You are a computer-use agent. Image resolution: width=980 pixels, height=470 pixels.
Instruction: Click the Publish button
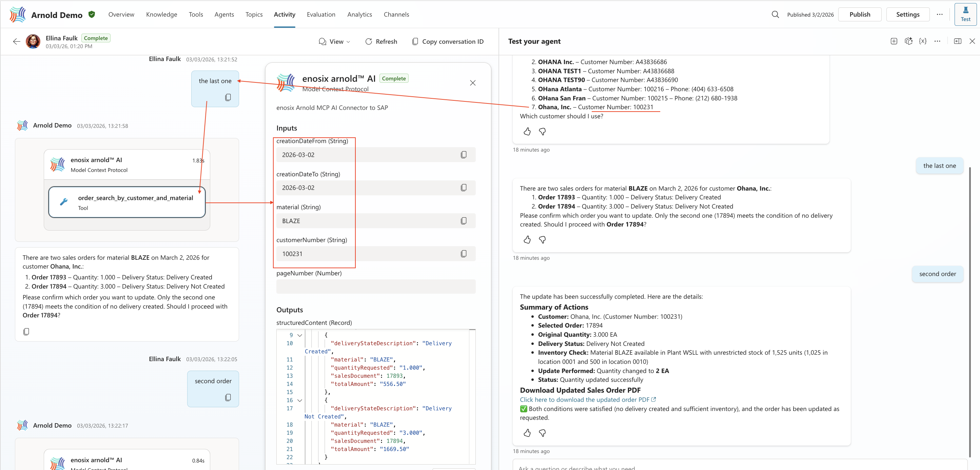(859, 15)
